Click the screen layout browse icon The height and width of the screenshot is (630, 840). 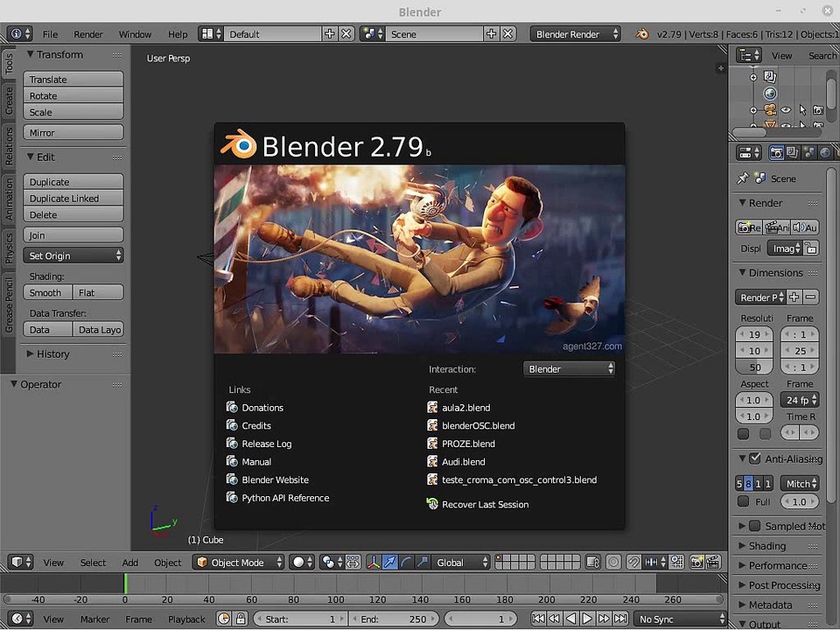pos(211,34)
